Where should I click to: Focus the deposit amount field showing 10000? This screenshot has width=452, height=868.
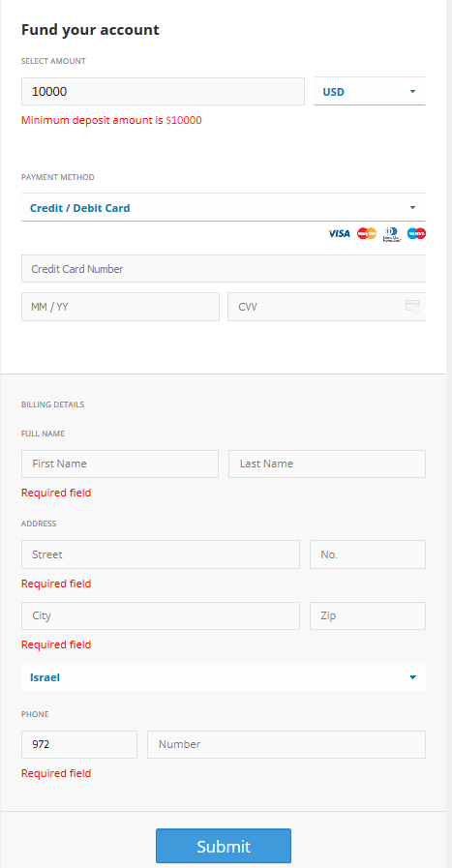tap(163, 91)
